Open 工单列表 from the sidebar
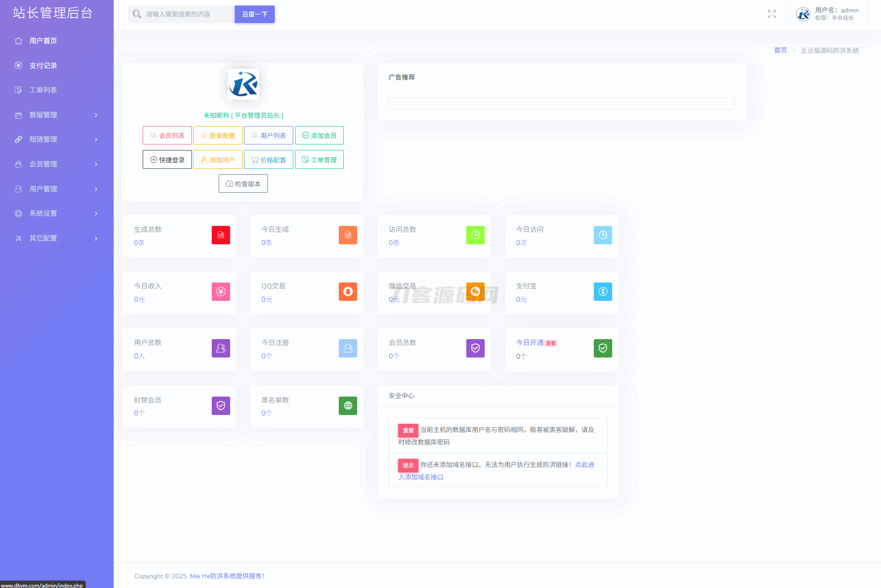Image resolution: width=881 pixels, height=588 pixels. click(43, 90)
